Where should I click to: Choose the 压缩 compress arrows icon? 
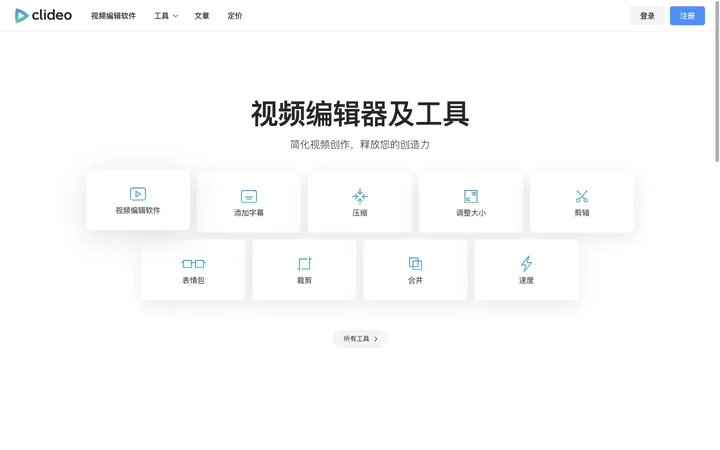click(x=360, y=196)
